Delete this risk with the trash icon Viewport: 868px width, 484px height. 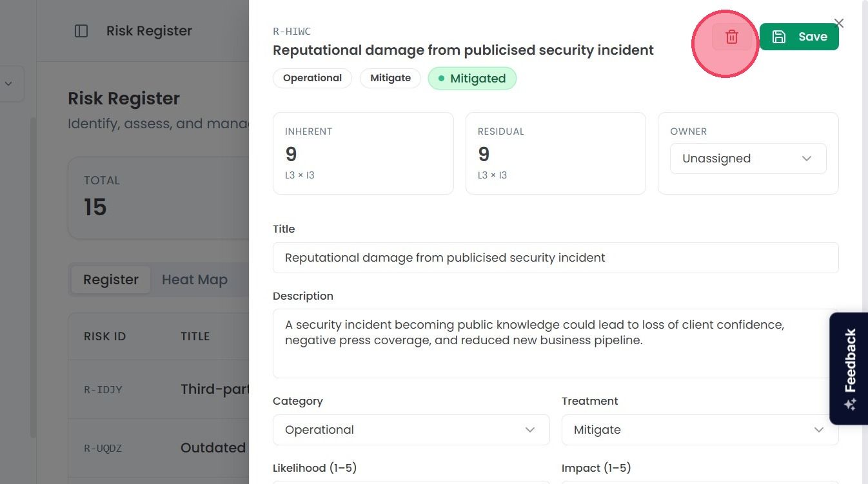point(732,37)
